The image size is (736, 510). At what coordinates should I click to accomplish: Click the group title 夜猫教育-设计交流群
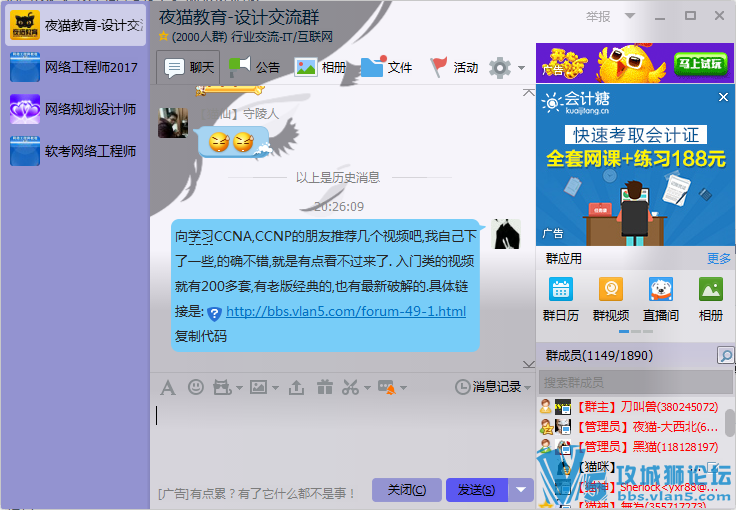coord(239,17)
